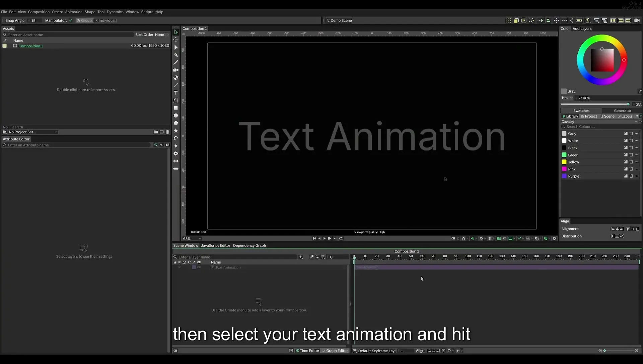Select the Star shape tool
This screenshot has width=643, height=364.
click(x=176, y=130)
